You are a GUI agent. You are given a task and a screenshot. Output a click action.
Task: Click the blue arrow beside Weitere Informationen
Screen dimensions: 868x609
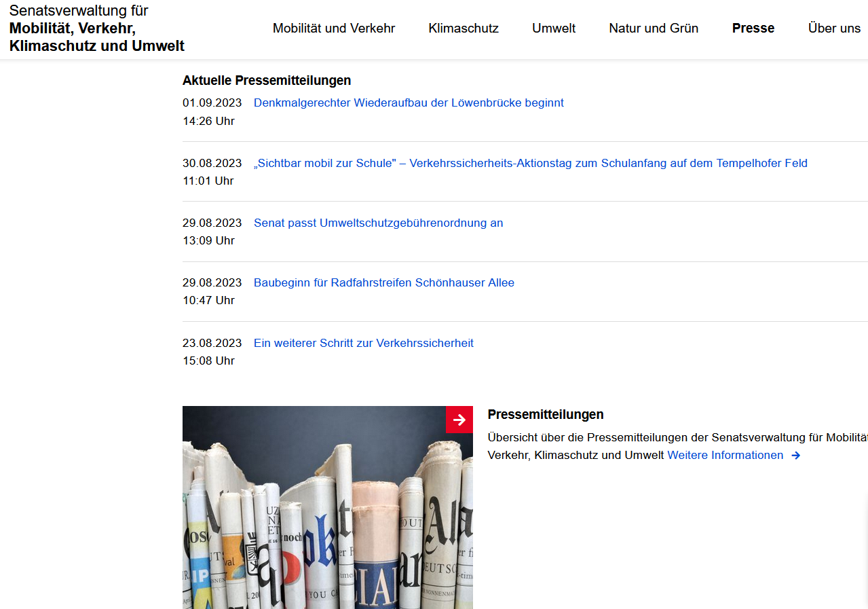795,455
